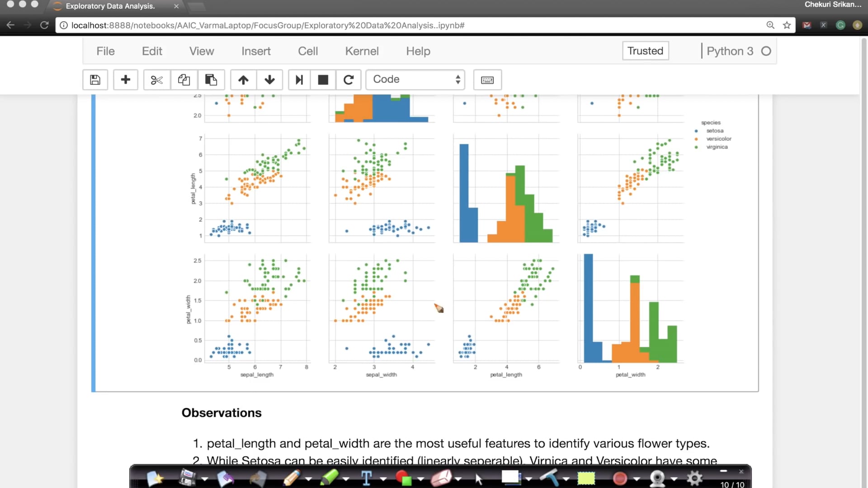Image resolution: width=868 pixels, height=488 pixels.
Task: Click the keyboard shortcuts icon
Action: 487,80
